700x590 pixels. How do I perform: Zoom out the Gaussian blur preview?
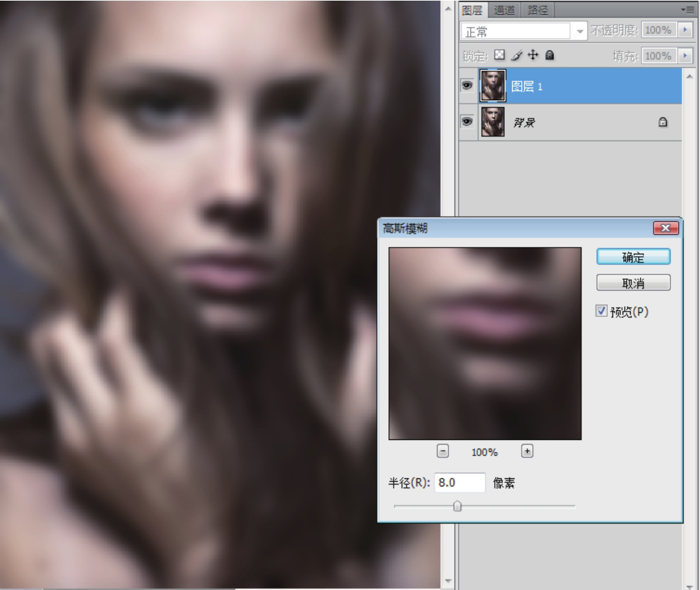click(x=443, y=452)
